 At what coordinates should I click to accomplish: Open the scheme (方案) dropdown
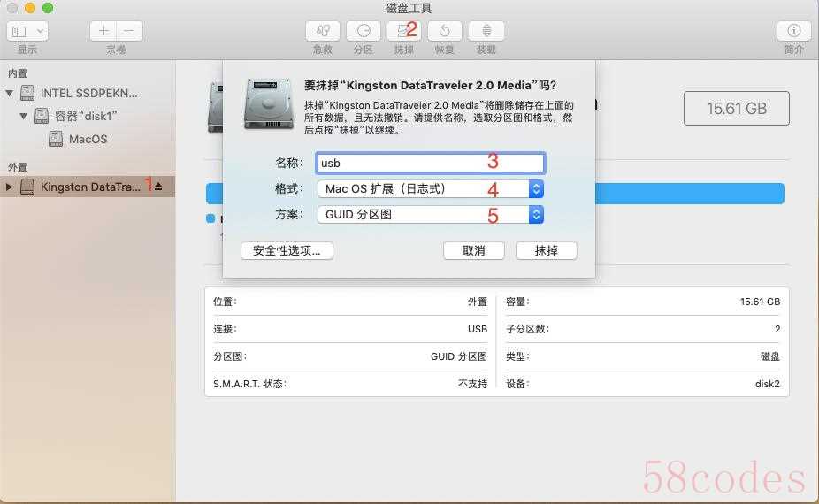tap(430, 215)
